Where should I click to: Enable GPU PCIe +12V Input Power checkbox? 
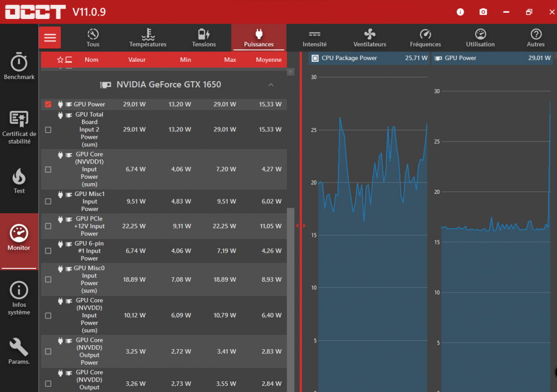(x=48, y=226)
